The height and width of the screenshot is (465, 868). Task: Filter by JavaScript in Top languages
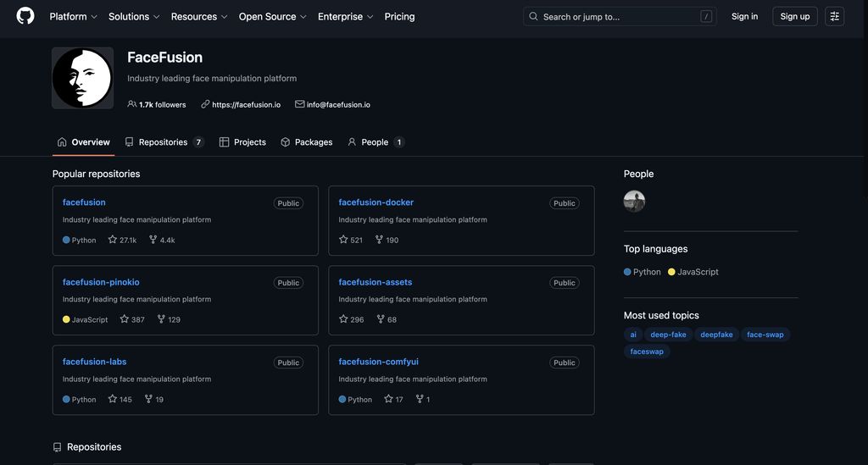point(693,272)
